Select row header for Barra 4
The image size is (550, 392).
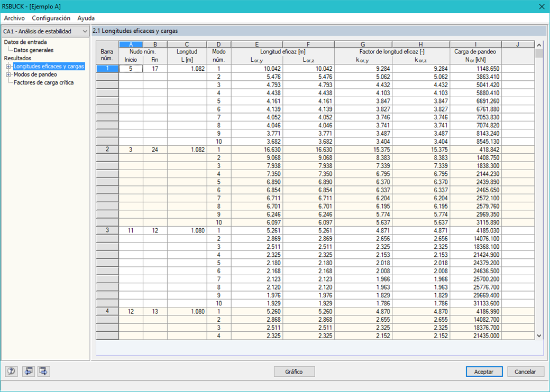pos(107,311)
